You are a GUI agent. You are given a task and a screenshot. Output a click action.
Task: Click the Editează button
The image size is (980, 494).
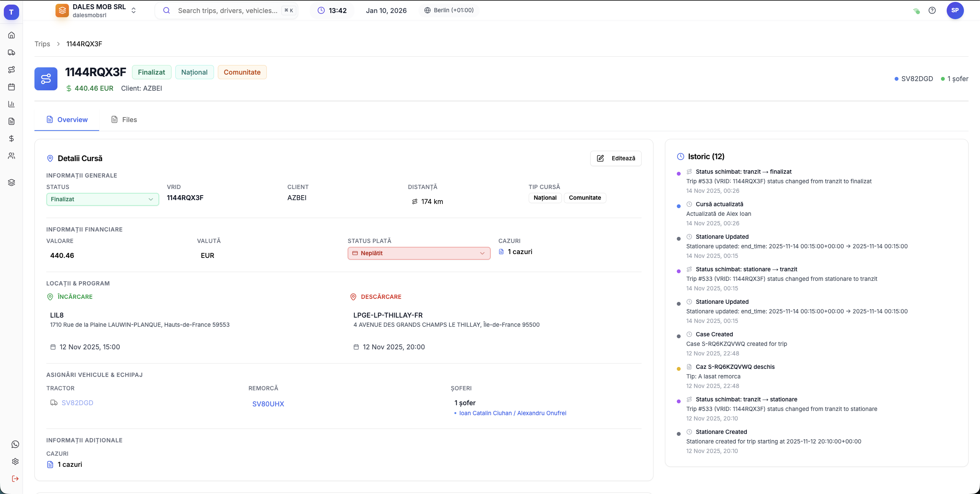tap(616, 158)
